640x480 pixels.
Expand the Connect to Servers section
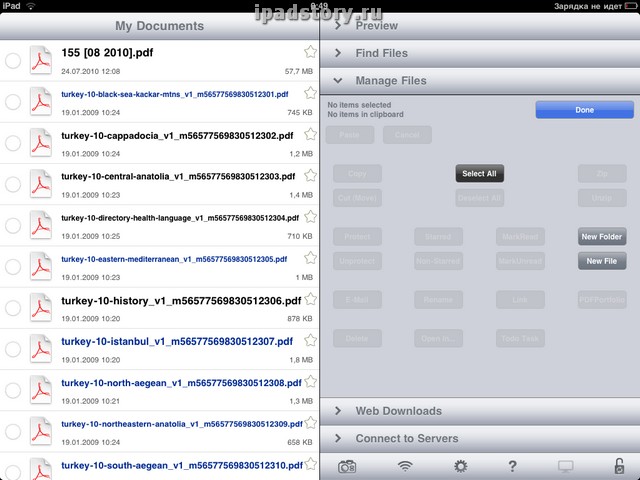click(x=480, y=438)
